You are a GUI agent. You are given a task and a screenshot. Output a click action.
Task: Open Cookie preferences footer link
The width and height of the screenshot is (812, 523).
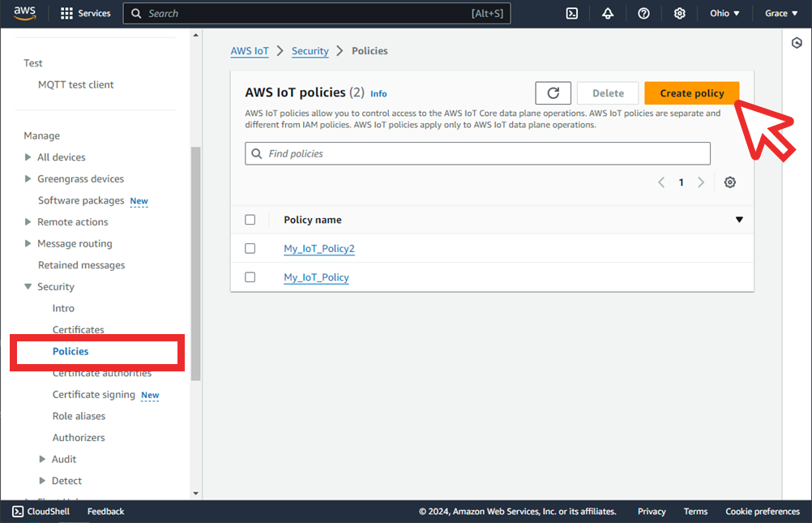763,512
